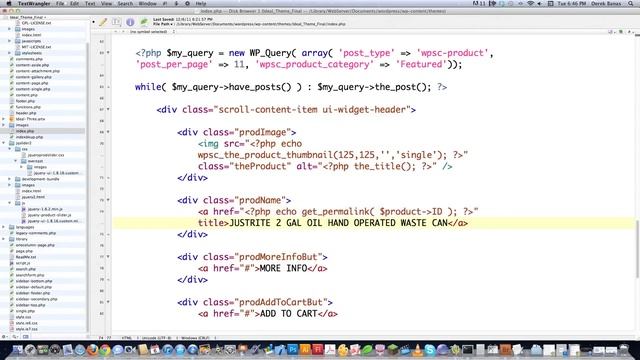
Task: Collapse fold at the prodImage div line
Action: (x=108, y=132)
